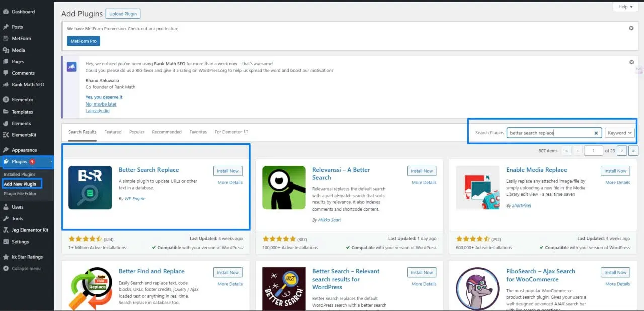Switch to the Featured plugins tab

(x=113, y=132)
